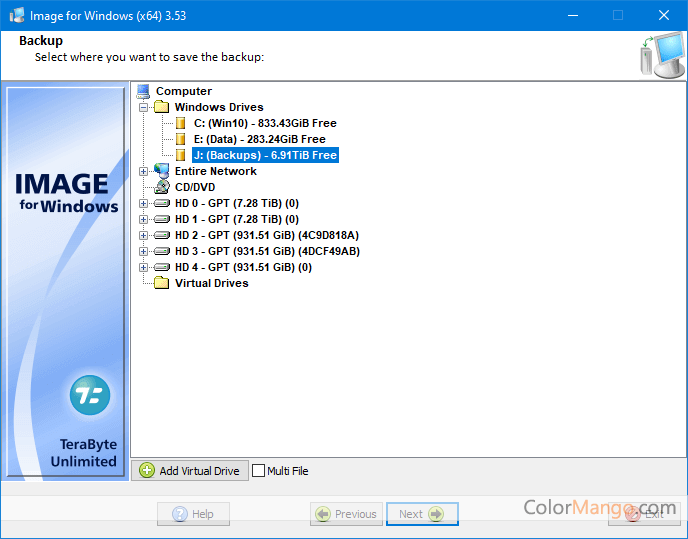Select J: (Backups) drive entry

265,155
